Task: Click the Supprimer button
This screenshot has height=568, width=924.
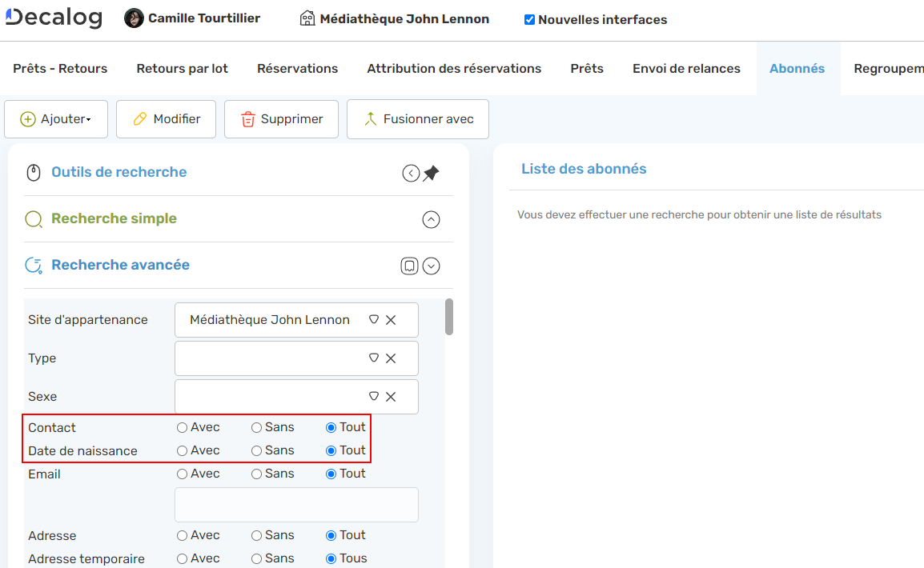Action: pyautogui.click(x=281, y=119)
